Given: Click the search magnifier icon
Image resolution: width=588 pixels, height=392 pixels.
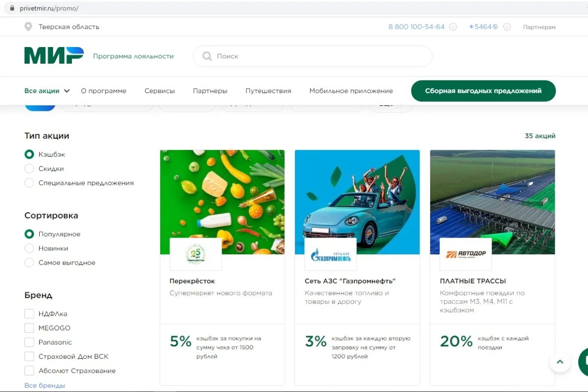Looking at the screenshot, I should click(207, 56).
